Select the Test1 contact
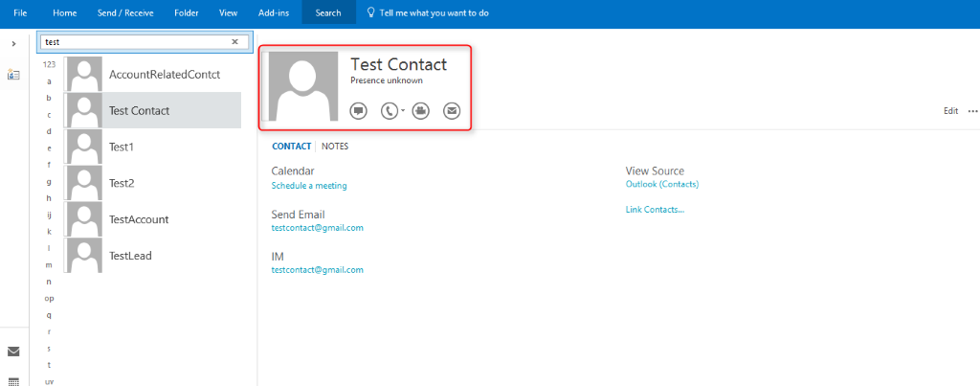 [x=152, y=147]
